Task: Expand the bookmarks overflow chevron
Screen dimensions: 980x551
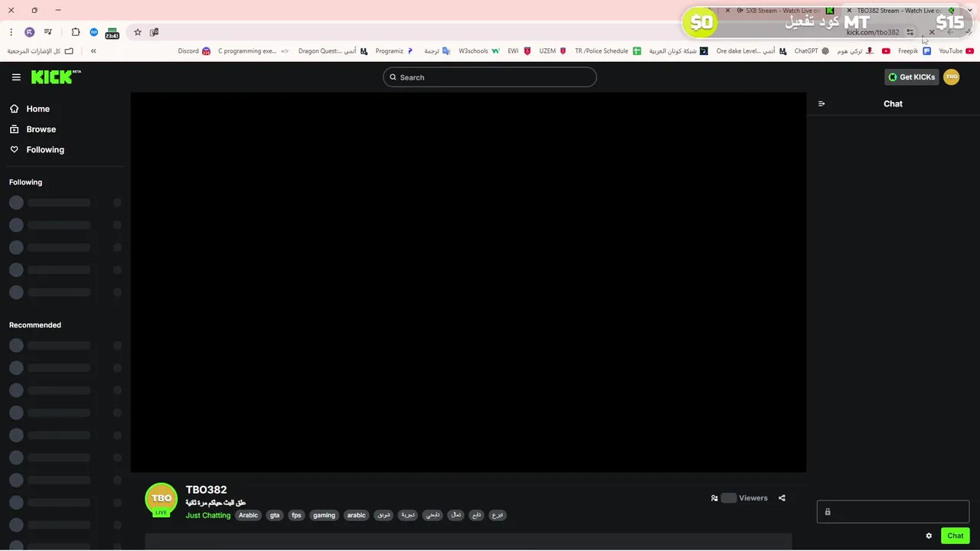Action: pyautogui.click(x=93, y=51)
